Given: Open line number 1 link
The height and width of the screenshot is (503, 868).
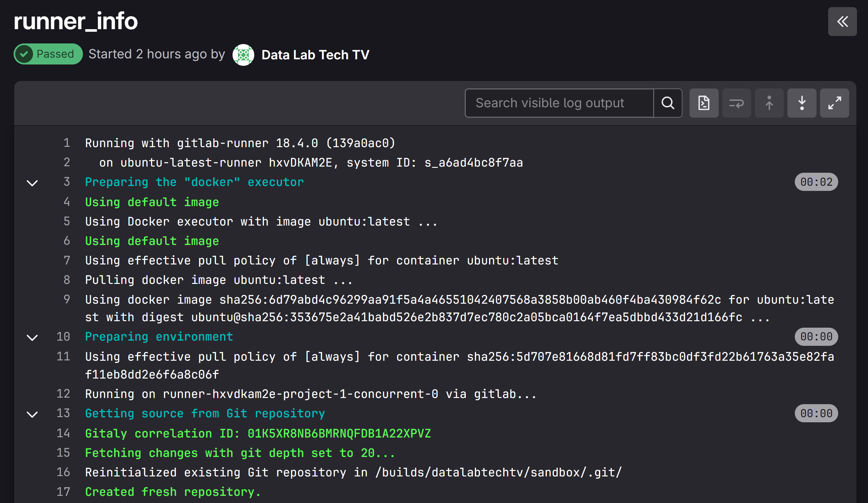Looking at the screenshot, I should pos(67,143).
